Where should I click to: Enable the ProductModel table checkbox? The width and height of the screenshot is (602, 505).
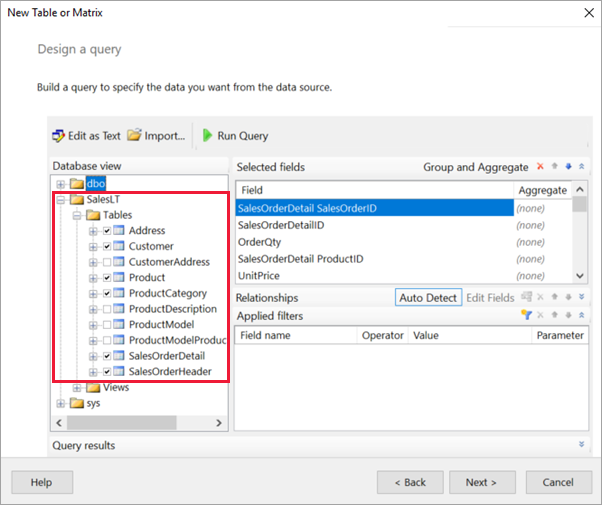coord(108,325)
